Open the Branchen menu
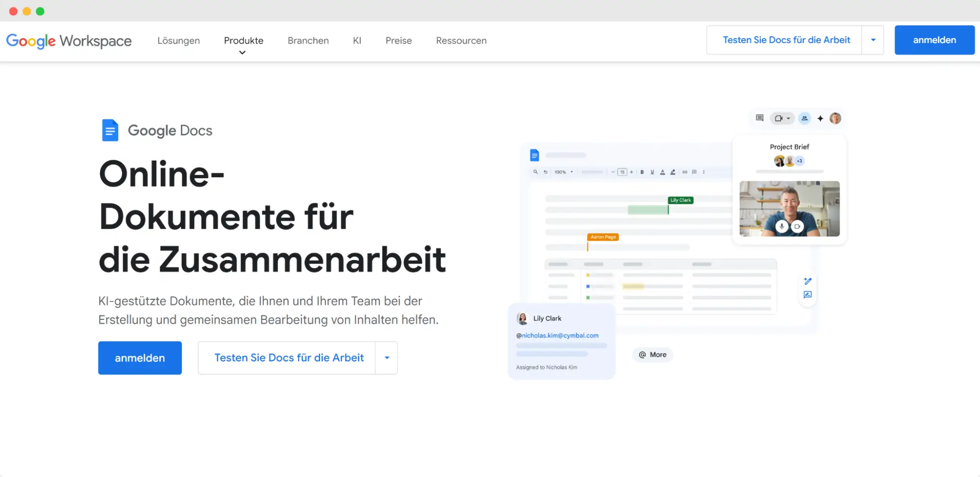This screenshot has height=477, width=980. pos(308,41)
